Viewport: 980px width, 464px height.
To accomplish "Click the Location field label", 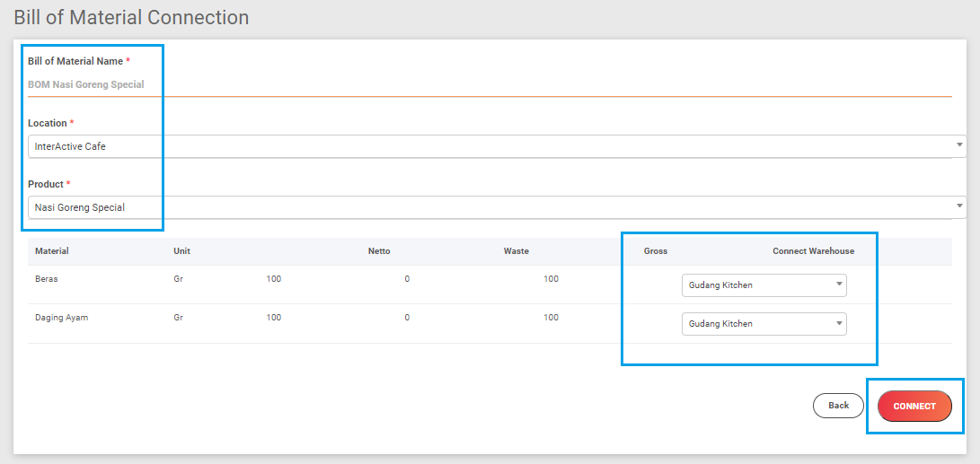I will pyautogui.click(x=47, y=123).
